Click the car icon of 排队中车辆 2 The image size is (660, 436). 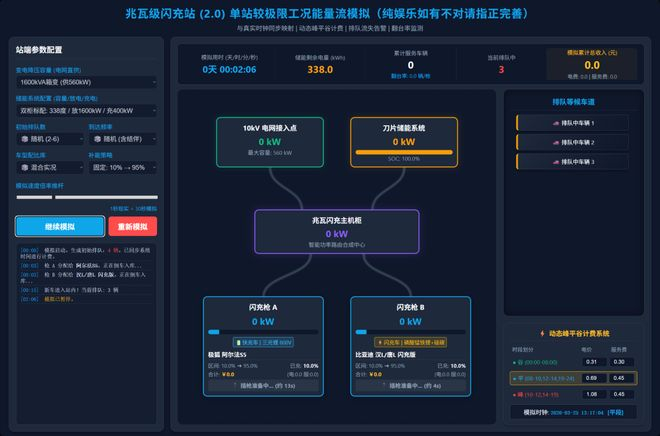(556, 143)
